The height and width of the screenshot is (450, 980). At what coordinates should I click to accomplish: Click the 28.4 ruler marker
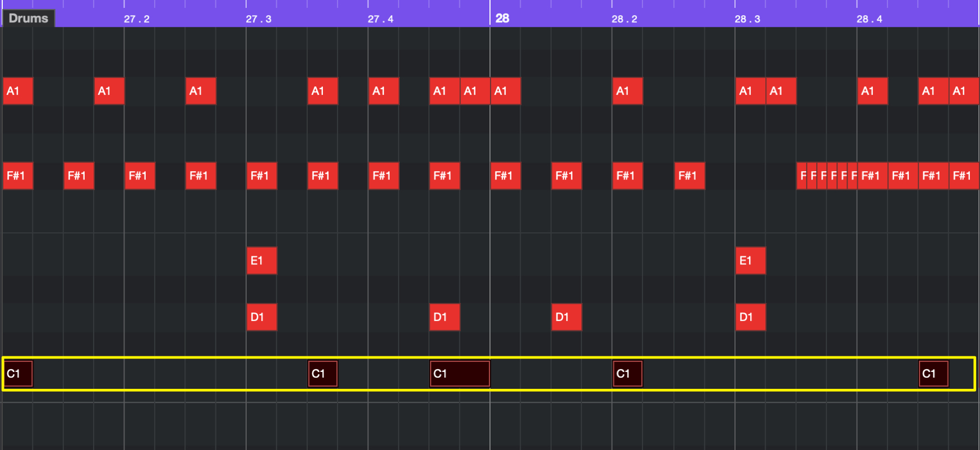click(869, 19)
